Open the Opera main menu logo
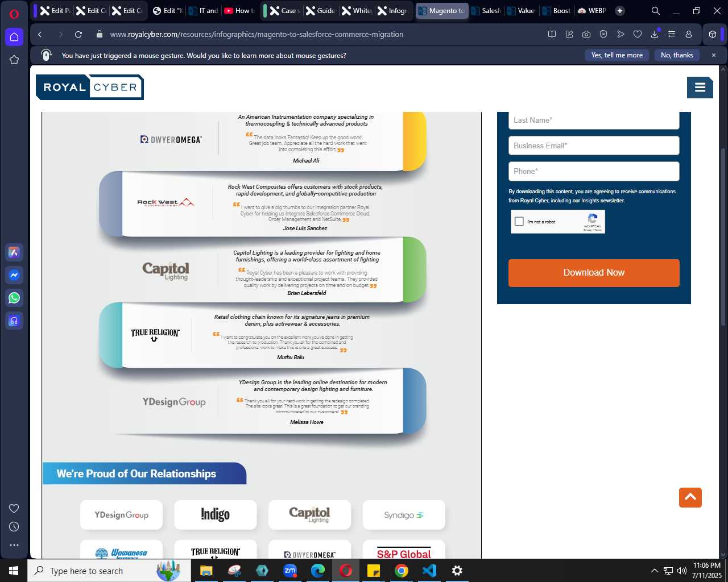 click(14, 14)
